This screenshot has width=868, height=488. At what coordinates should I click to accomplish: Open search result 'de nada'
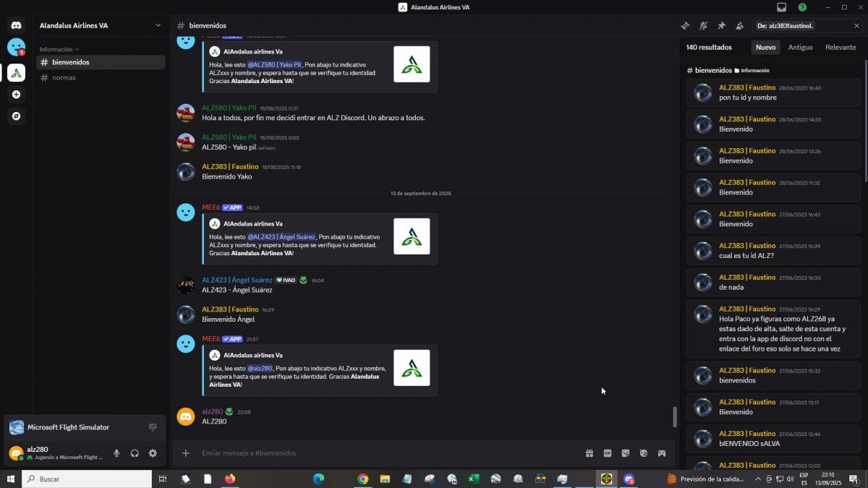(x=773, y=282)
